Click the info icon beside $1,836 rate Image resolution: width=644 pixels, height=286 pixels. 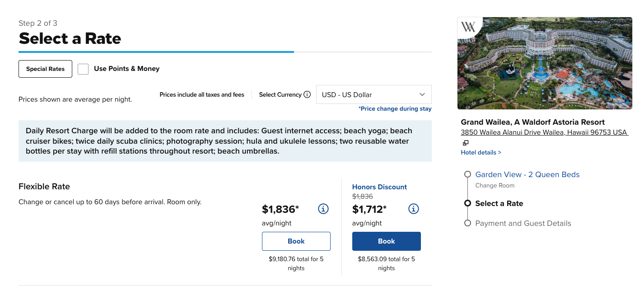pyautogui.click(x=323, y=209)
